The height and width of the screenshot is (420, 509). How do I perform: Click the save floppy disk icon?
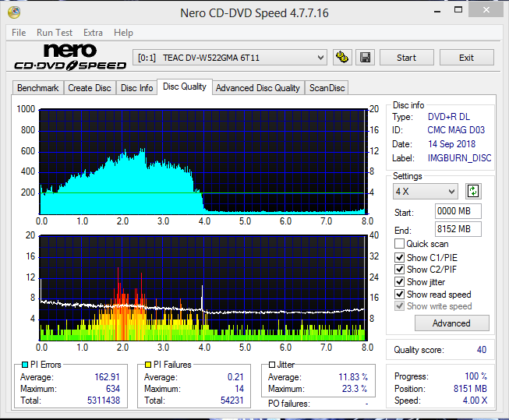[366, 58]
